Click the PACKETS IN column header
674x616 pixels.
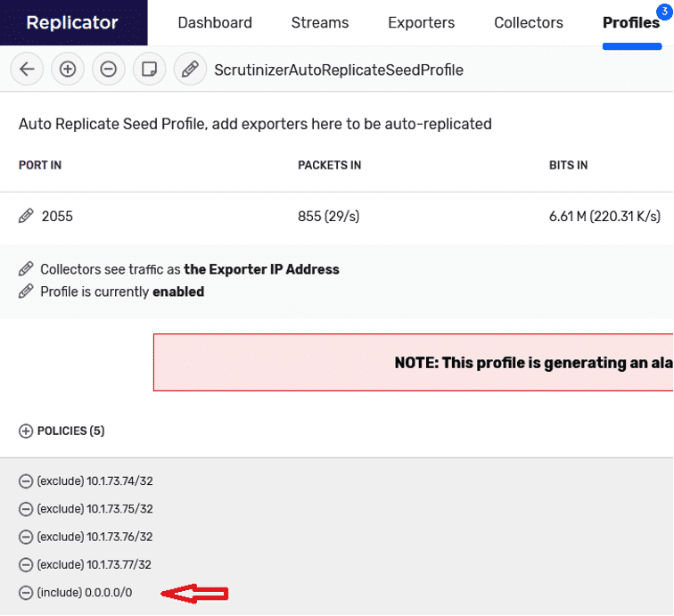(329, 165)
